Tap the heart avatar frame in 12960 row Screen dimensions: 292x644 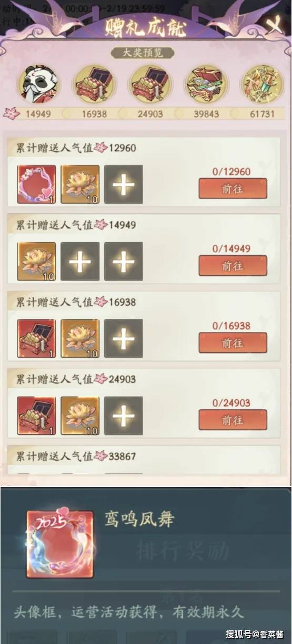click(36, 184)
